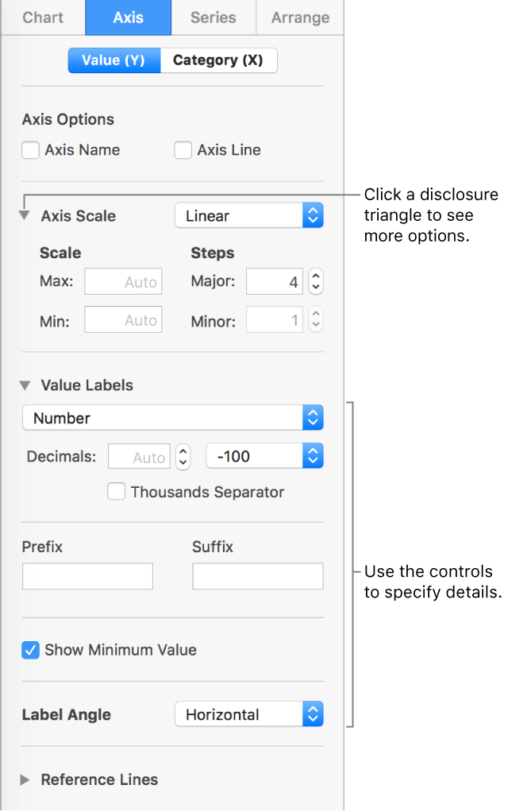Open the Chart tab
The height and width of the screenshot is (812, 508).
[x=43, y=17]
